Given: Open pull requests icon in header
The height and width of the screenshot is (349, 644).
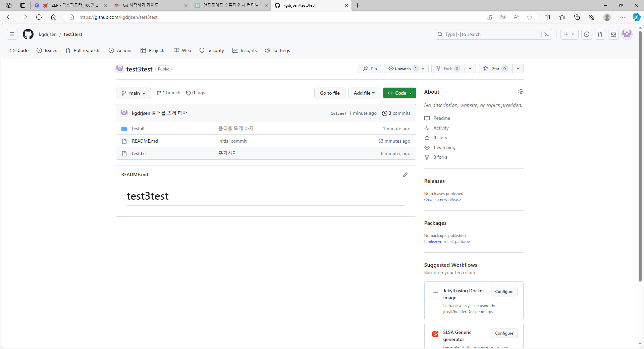Looking at the screenshot, I should pos(600,34).
